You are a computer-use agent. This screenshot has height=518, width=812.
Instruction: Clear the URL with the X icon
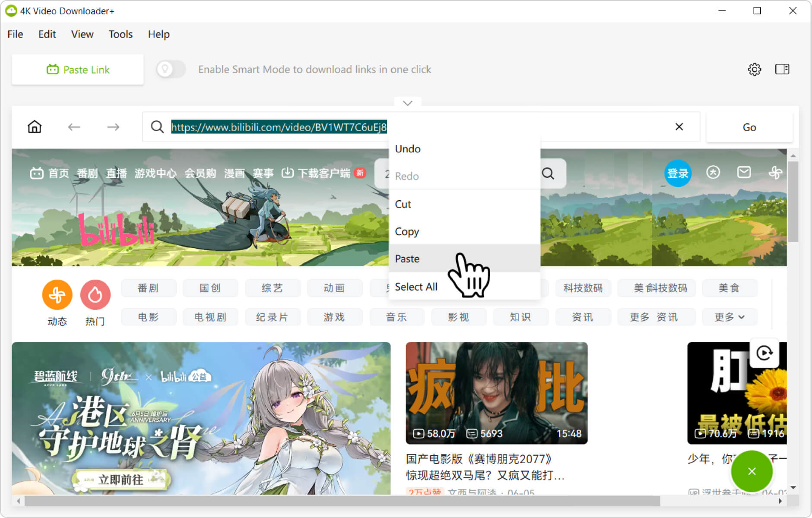(x=679, y=126)
